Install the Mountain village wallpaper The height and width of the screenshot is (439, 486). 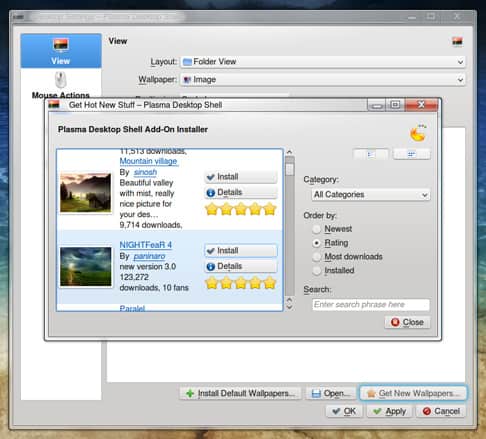click(x=241, y=177)
